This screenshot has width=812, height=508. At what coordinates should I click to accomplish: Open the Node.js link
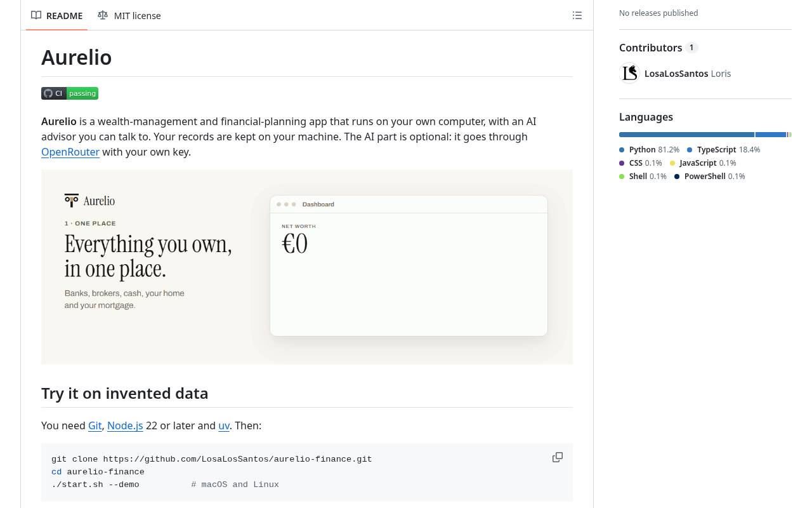coord(125,425)
